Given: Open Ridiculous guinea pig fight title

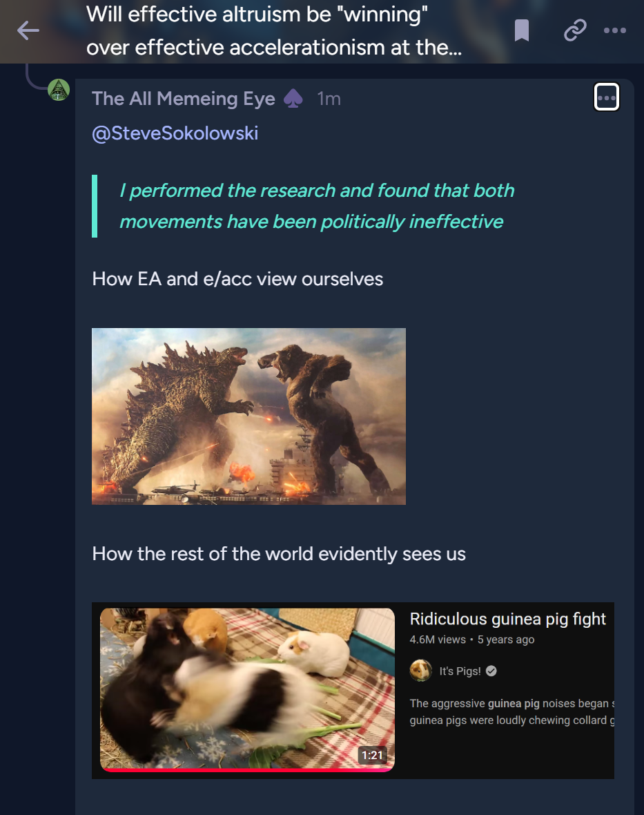Looking at the screenshot, I should tap(507, 619).
